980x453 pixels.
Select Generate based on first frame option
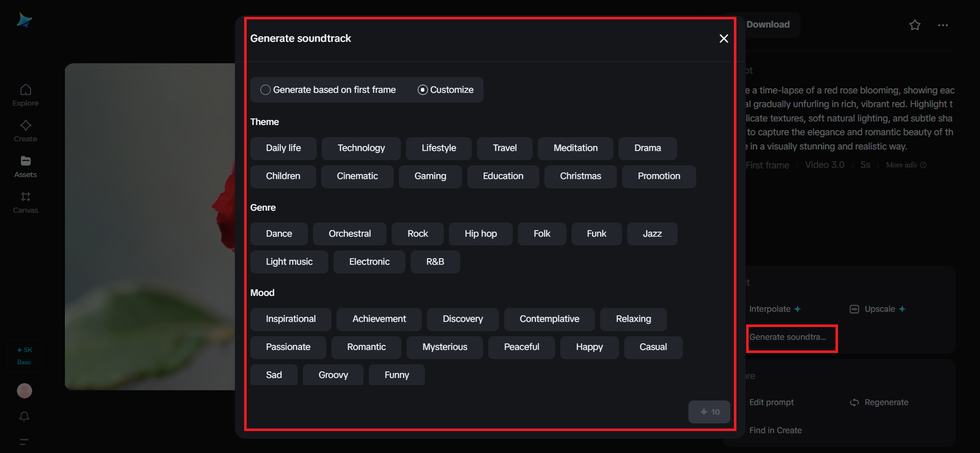tap(266, 90)
